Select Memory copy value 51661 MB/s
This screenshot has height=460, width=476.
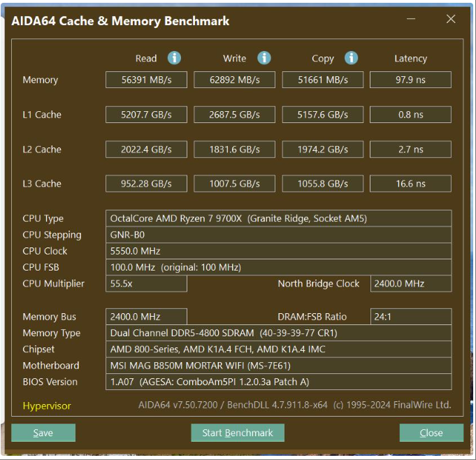coord(323,80)
